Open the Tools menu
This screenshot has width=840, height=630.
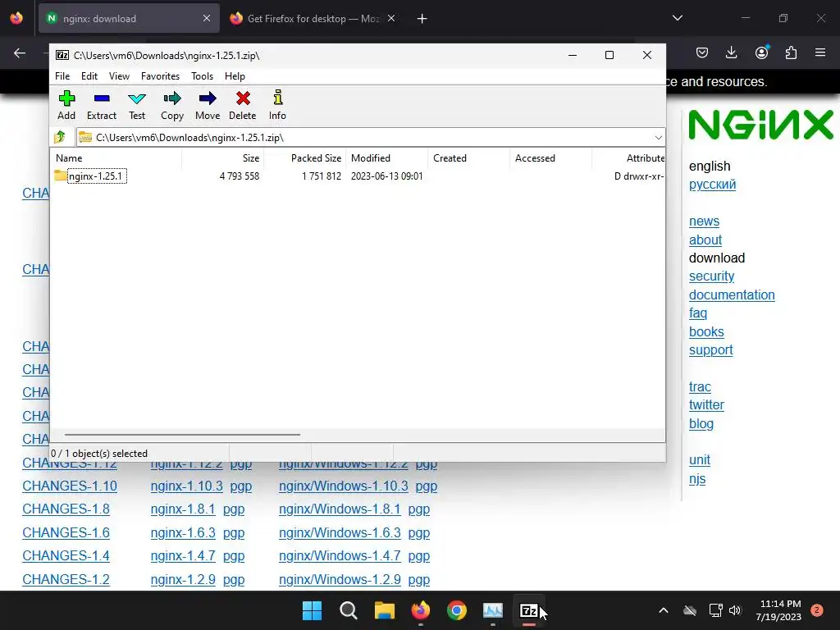point(203,76)
